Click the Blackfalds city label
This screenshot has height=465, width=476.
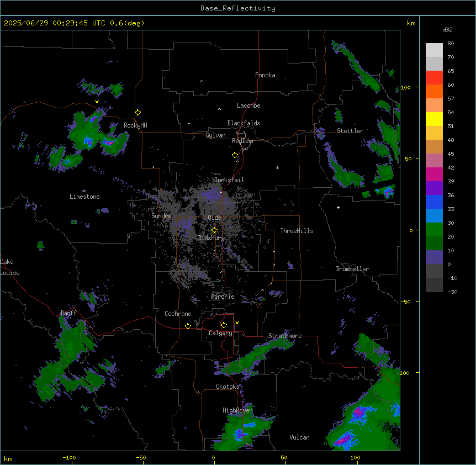(x=244, y=123)
